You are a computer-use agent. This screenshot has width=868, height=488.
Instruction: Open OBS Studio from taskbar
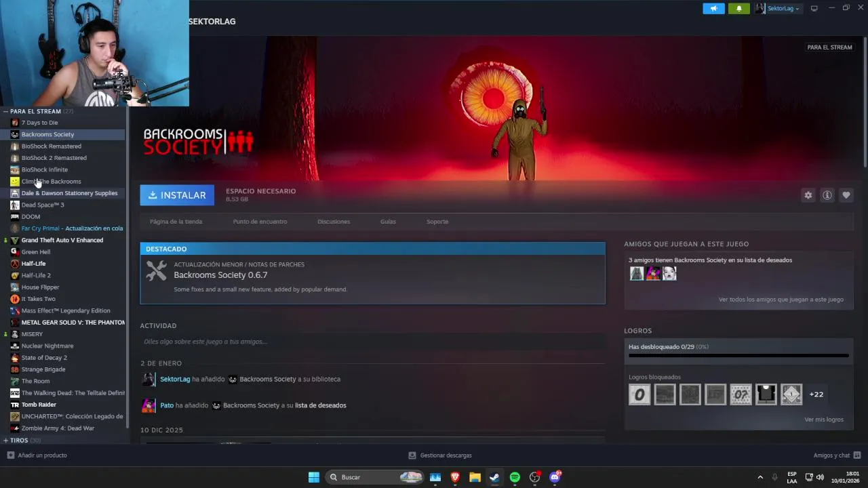tap(535, 477)
